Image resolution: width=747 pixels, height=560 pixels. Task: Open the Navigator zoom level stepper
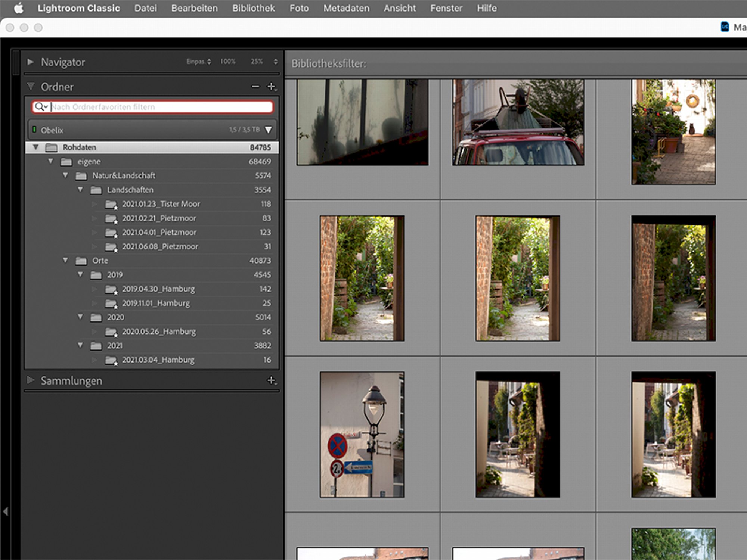(x=276, y=62)
